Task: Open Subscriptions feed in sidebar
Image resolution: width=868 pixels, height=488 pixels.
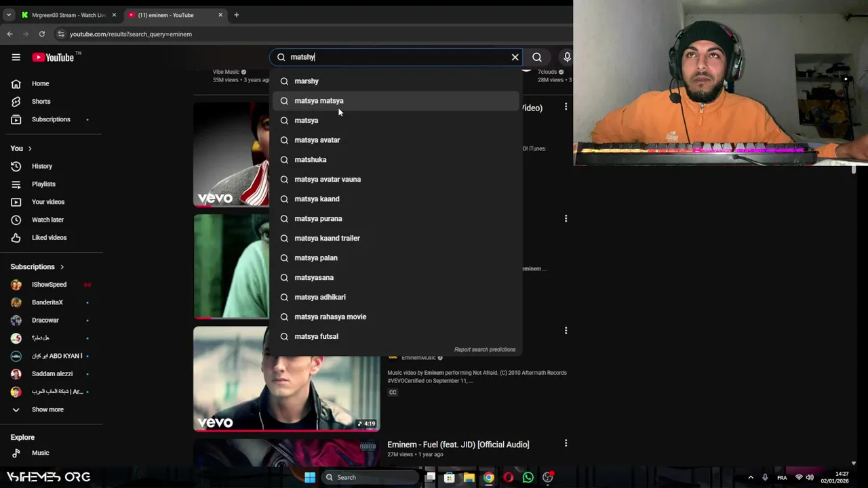Action: 51,119
